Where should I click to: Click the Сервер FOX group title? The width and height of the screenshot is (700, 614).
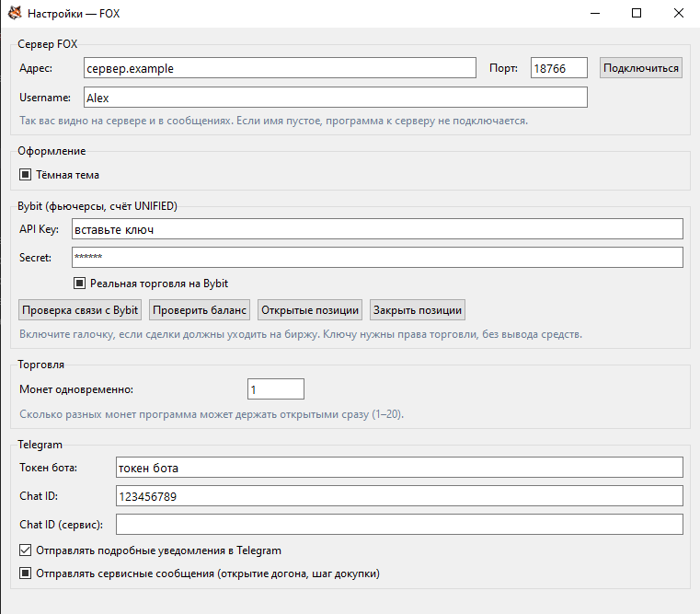pyautogui.click(x=47, y=44)
